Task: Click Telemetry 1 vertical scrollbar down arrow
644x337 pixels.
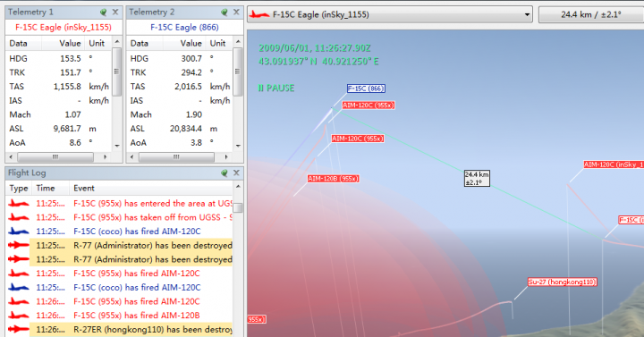Action: pyautogui.click(x=117, y=146)
